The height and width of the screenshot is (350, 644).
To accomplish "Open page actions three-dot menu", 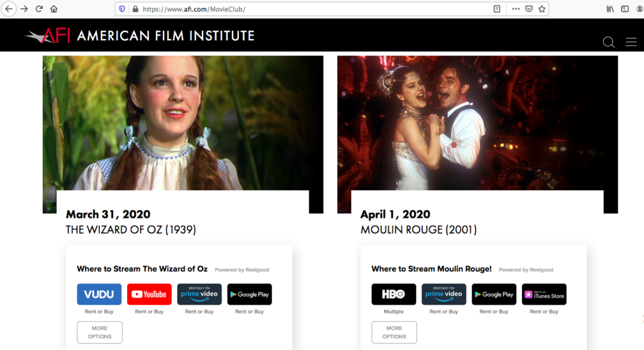I will 516,9.
